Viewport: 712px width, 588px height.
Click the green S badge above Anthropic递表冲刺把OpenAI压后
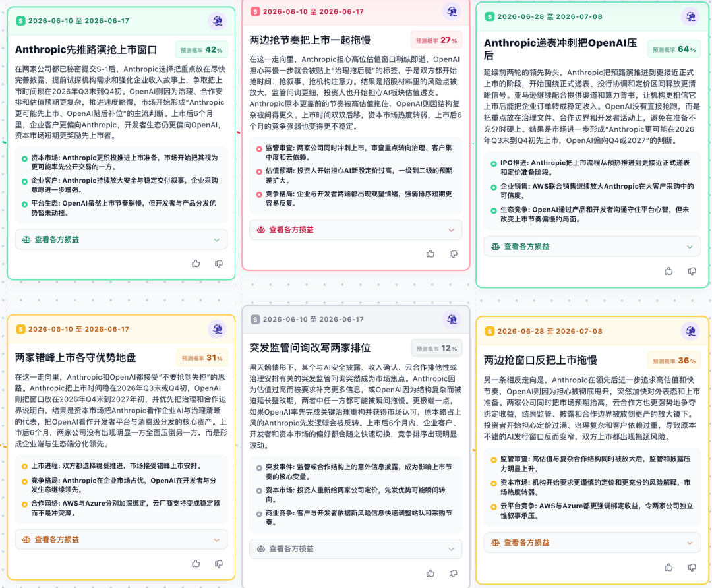489,16
